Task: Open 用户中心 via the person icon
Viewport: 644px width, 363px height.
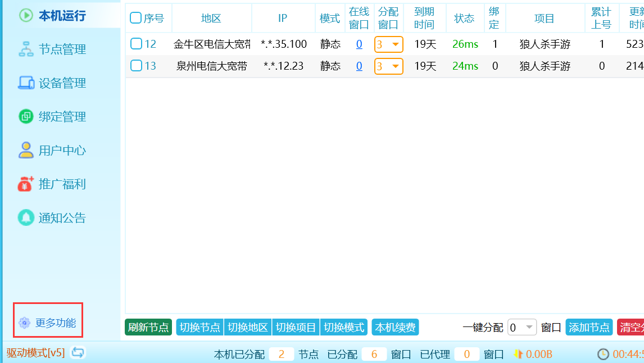Action: point(26,151)
